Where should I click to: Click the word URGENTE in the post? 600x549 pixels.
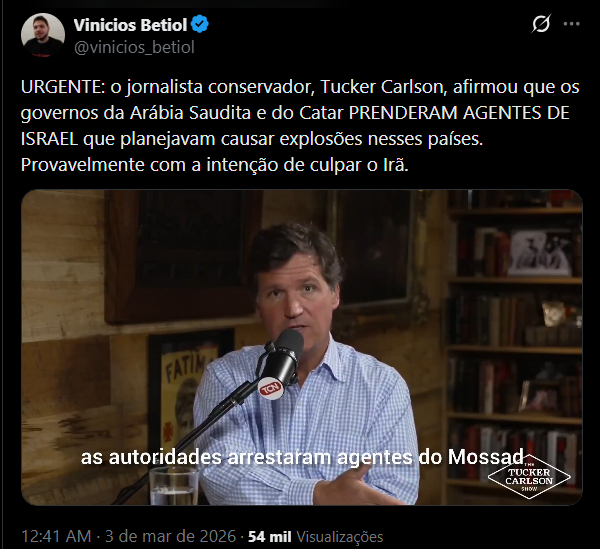pyautogui.click(x=63, y=87)
